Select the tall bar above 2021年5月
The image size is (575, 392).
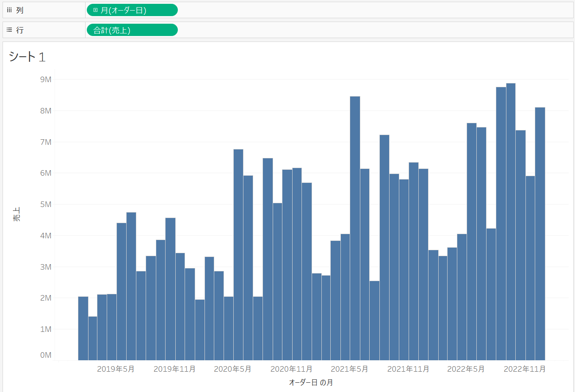355,228
